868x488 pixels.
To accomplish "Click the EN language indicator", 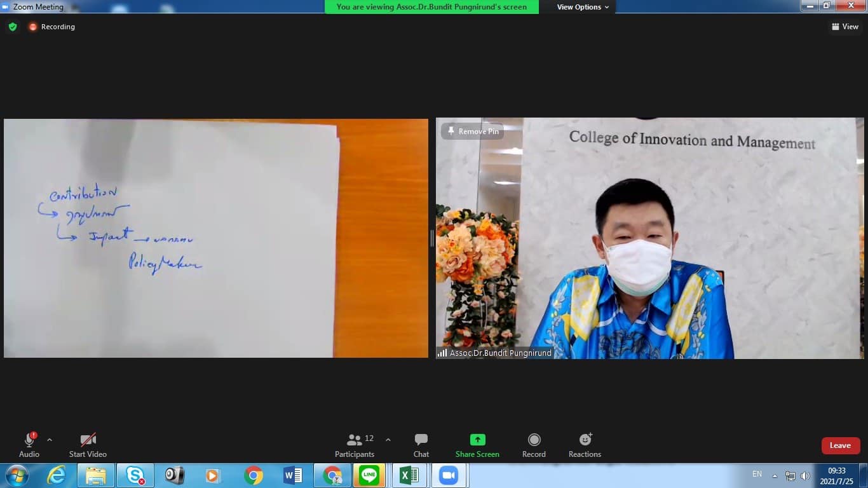I will point(757,474).
